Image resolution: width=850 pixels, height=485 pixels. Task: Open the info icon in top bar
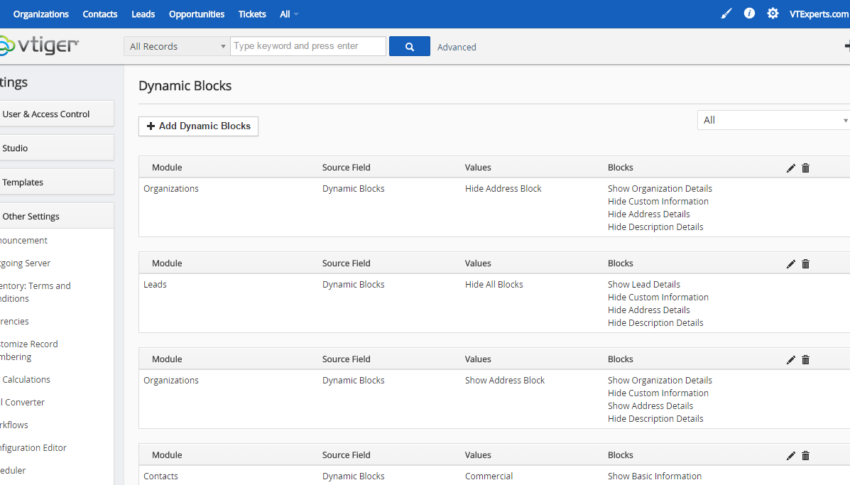749,14
